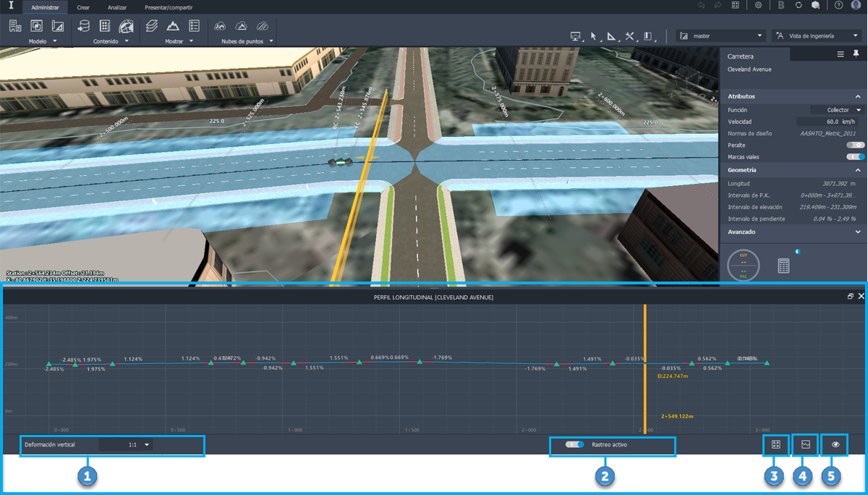Click the help question mark icon

pyautogui.click(x=838, y=5)
